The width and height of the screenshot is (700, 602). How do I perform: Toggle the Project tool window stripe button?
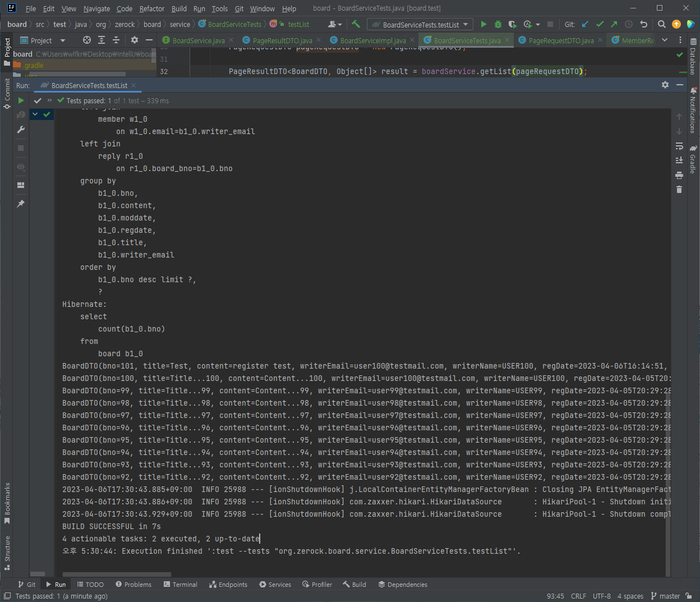tap(7, 52)
